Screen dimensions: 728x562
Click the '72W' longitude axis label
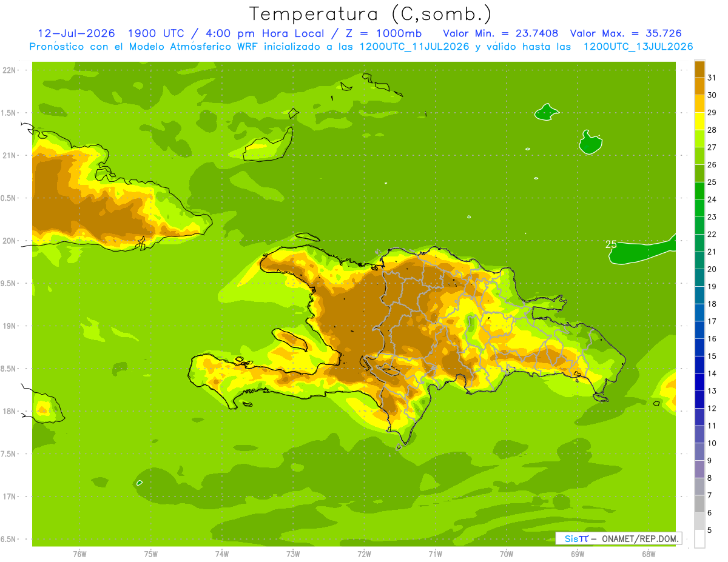[x=364, y=555]
